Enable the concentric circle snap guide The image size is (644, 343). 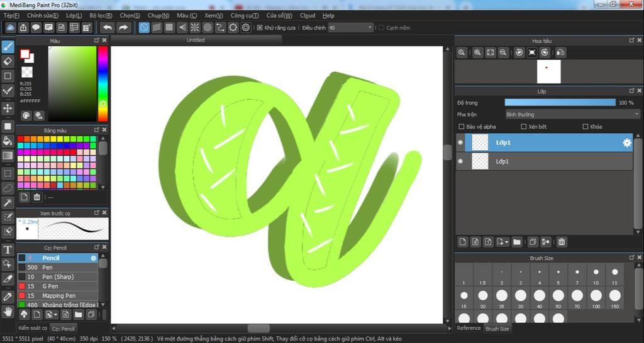(208, 28)
